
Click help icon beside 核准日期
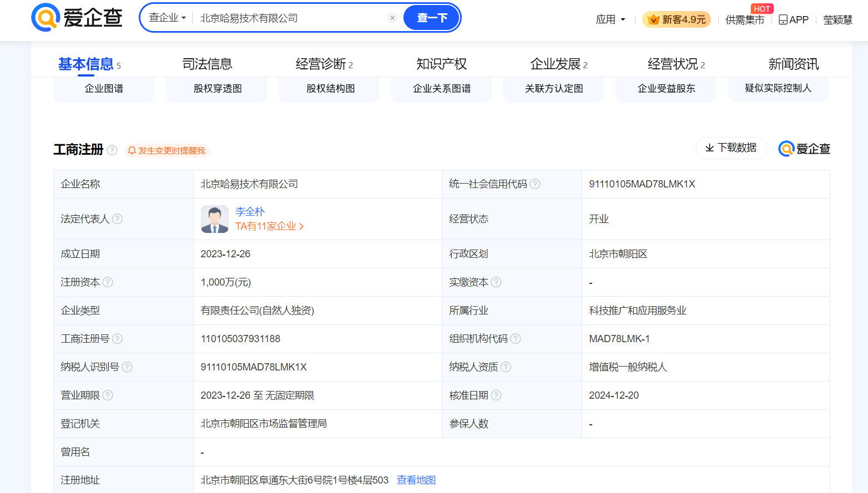[496, 395]
